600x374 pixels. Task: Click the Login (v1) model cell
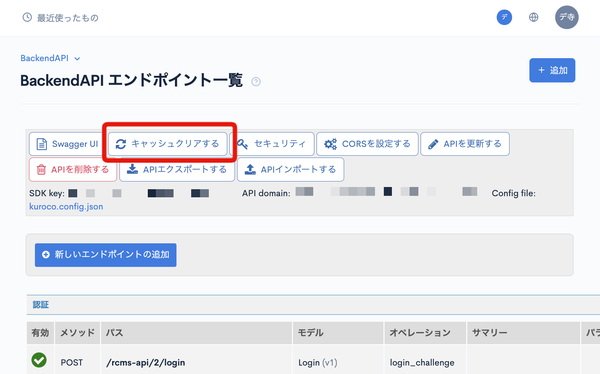[x=318, y=363]
